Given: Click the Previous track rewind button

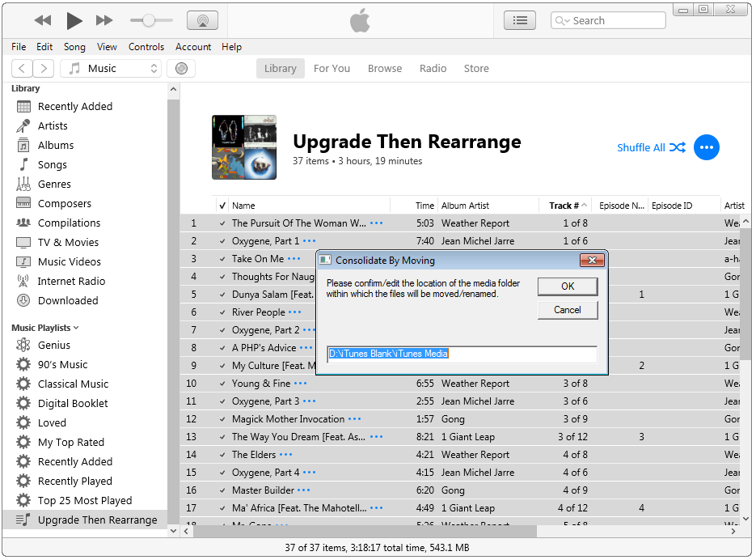Looking at the screenshot, I should [43, 20].
